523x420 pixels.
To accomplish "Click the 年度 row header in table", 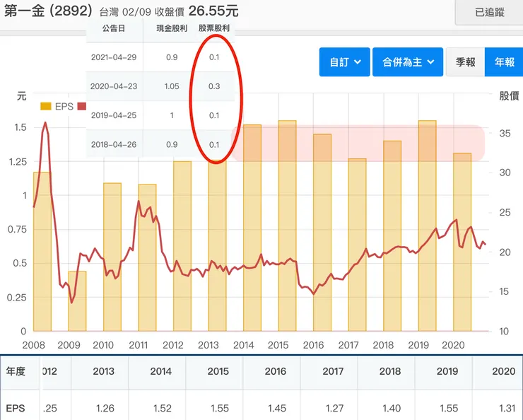I will [16, 371].
